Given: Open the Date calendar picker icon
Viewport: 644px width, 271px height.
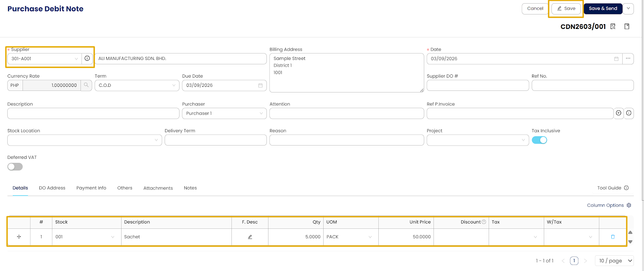Looking at the screenshot, I should [616, 59].
